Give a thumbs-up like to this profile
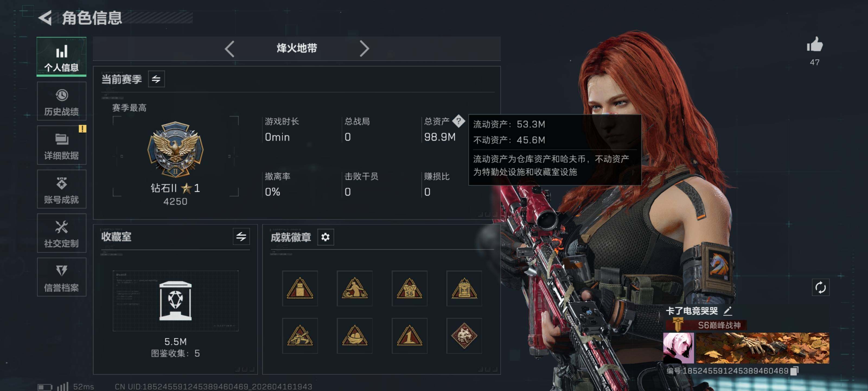The image size is (868, 391). pyautogui.click(x=814, y=45)
